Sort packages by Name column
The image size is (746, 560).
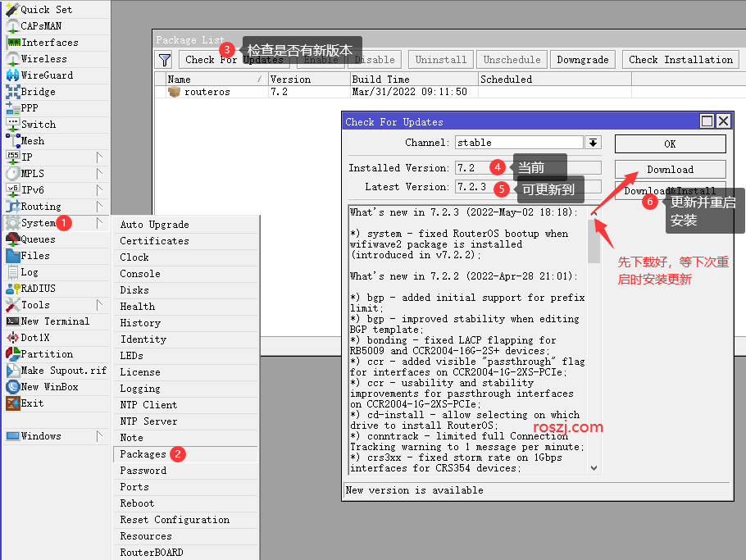[x=217, y=79]
